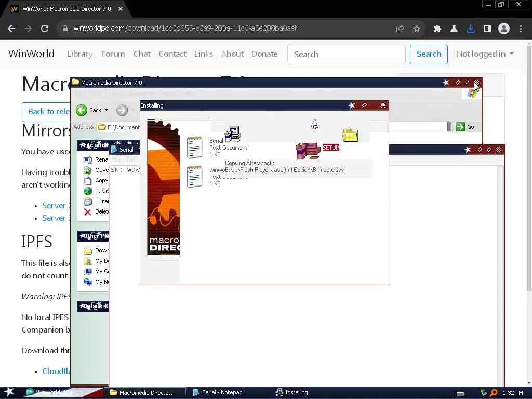Viewport: 532px width, 399px height.
Task: Click the Explorer Forward arrow
Action: click(x=122, y=110)
